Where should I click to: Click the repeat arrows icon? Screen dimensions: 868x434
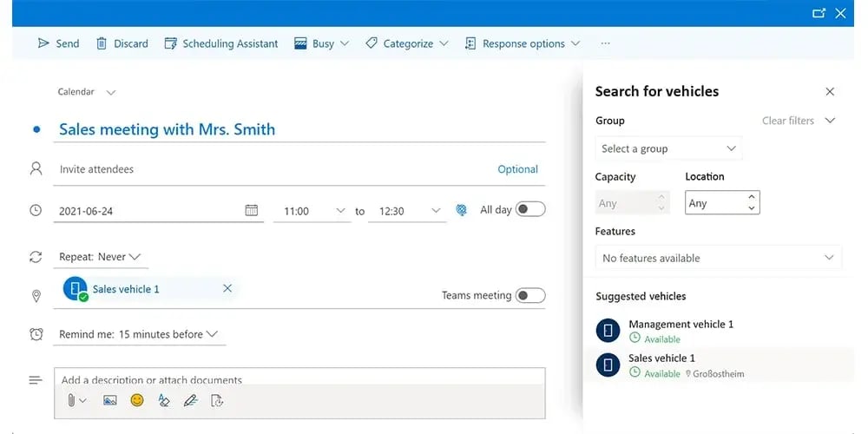36,257
